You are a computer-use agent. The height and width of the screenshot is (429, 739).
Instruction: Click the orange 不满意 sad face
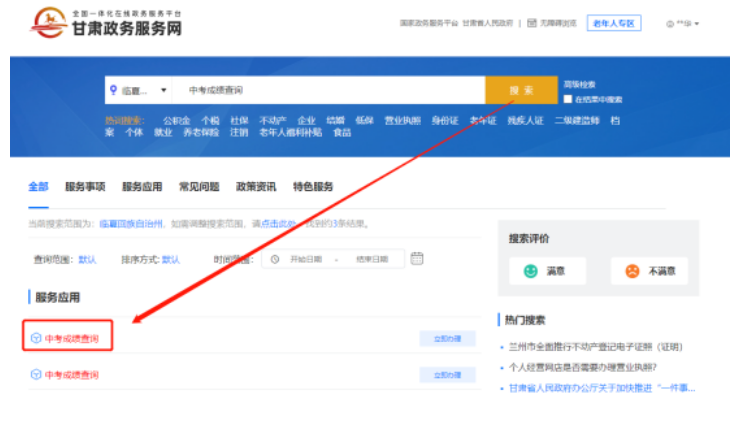[632, 271]
